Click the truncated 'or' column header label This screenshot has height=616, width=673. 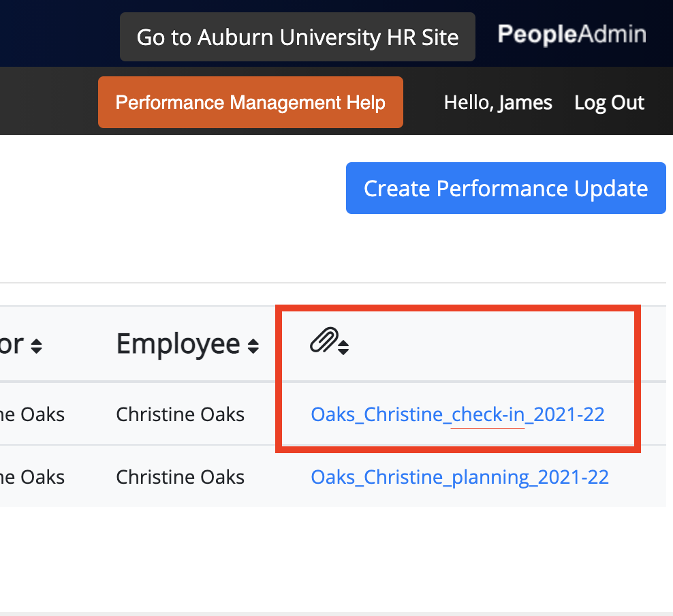coord(12,344)
